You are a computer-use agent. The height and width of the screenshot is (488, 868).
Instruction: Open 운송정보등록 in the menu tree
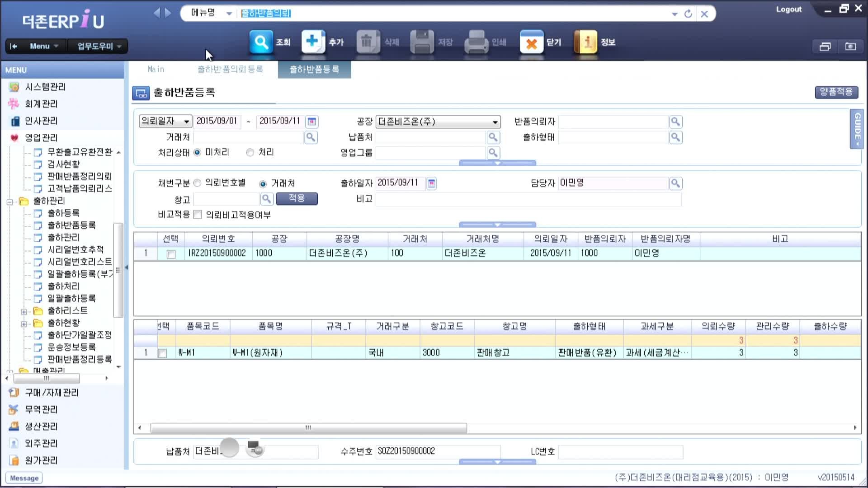pyautogui.click(x=71, y=347)
